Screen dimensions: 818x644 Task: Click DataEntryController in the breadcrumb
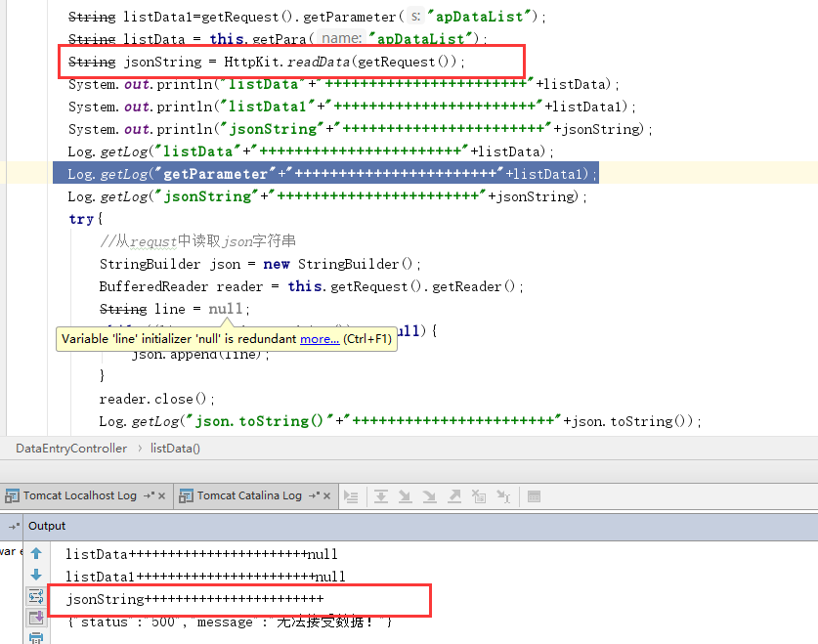click(71, 449)
